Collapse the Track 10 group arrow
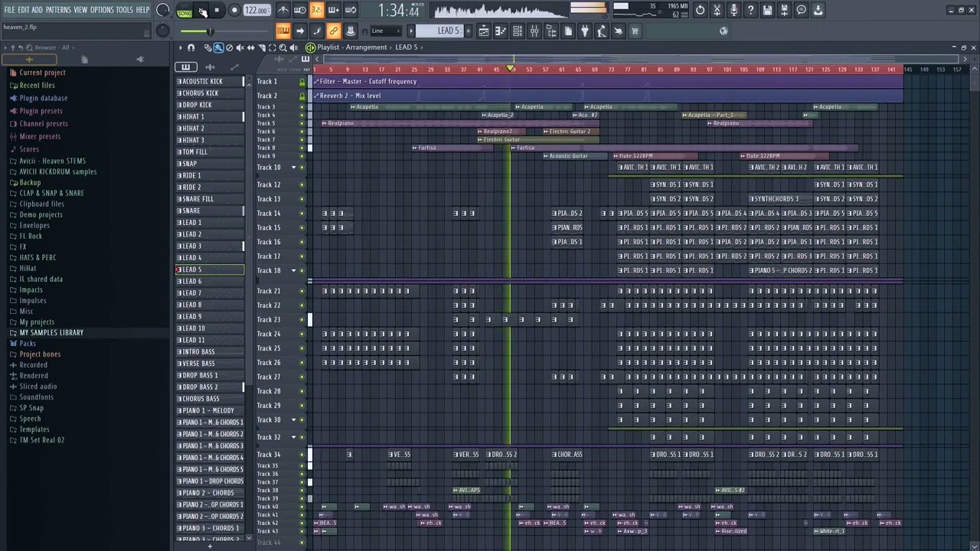The image size is (980, 551). click(x=293, y=168)
